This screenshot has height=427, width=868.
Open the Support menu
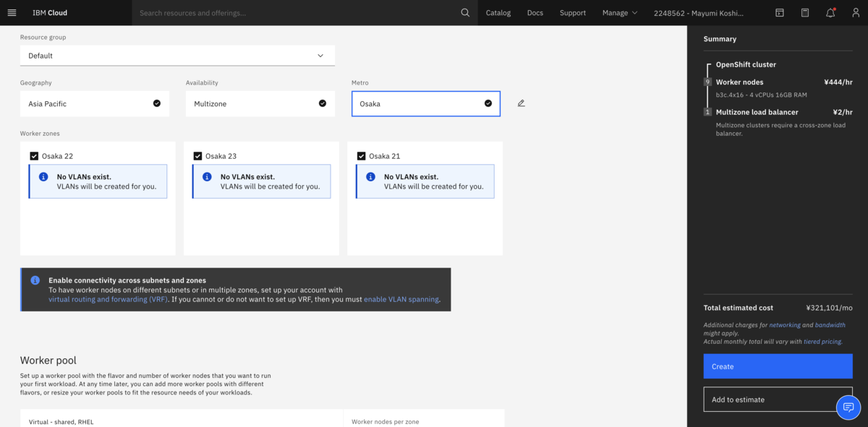tap(572, 12)
